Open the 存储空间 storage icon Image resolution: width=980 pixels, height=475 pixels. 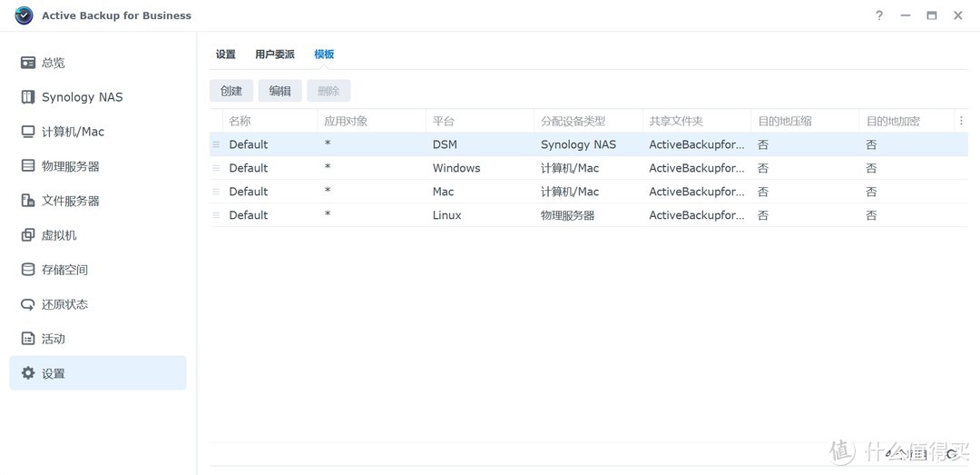point(28,270)
